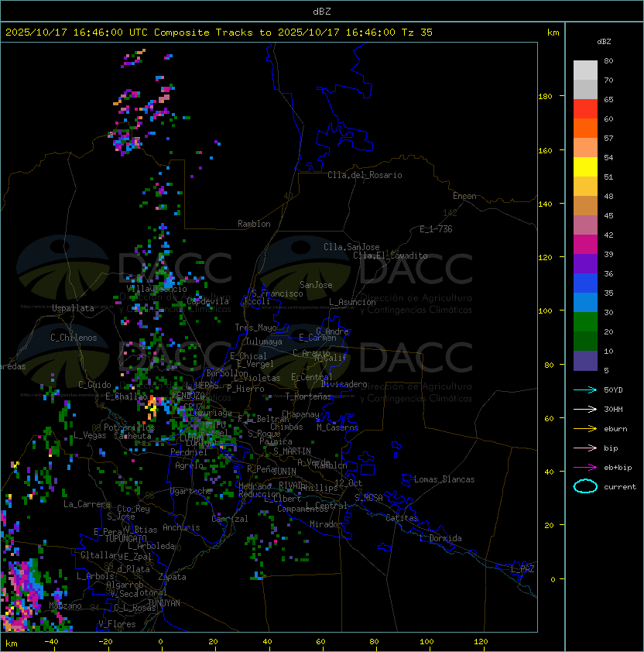This screenshot has height=652, width=644.
Task: Click the 'Clla.del_Rosario' place label
Action: click(x=365, y=175)
